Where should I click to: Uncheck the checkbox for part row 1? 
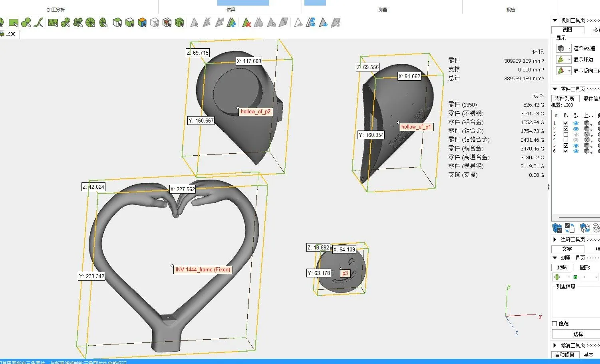(x=566, y=123)
